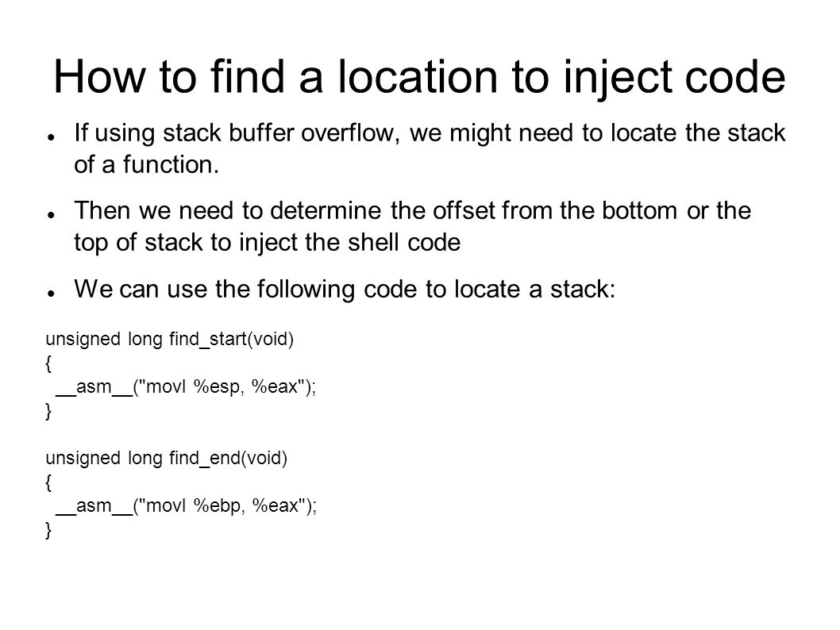Click the second bullet about determining offset
Viewport: 840px width, 630px height.
(x=413, y=226)
